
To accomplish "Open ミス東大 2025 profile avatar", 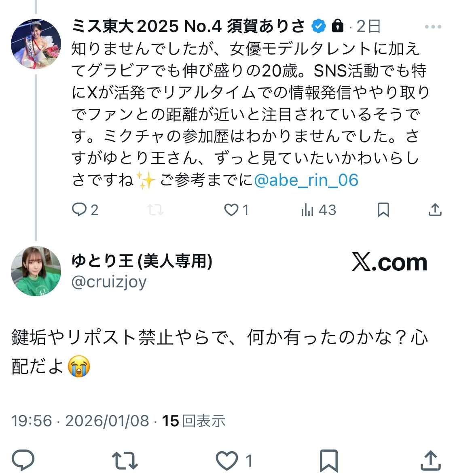I will tap(36, 44).
